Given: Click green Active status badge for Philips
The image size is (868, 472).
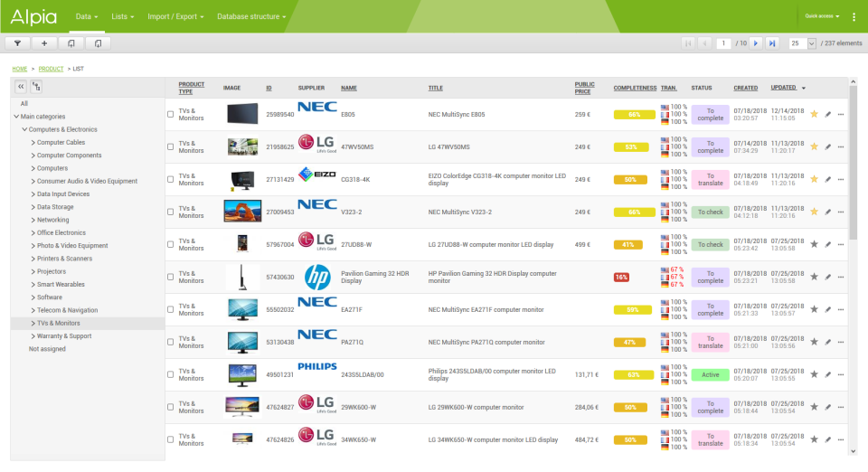Looking at the screenshot, I should (711, 374).
